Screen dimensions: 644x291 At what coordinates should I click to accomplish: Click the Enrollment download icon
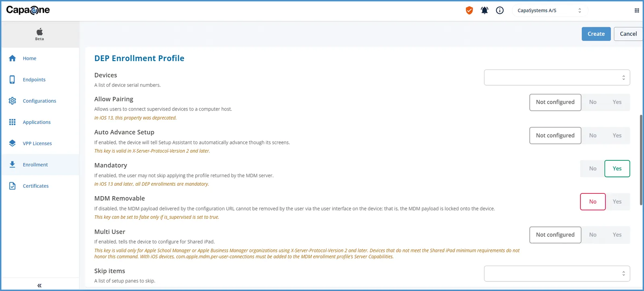(x=12, y=164)
